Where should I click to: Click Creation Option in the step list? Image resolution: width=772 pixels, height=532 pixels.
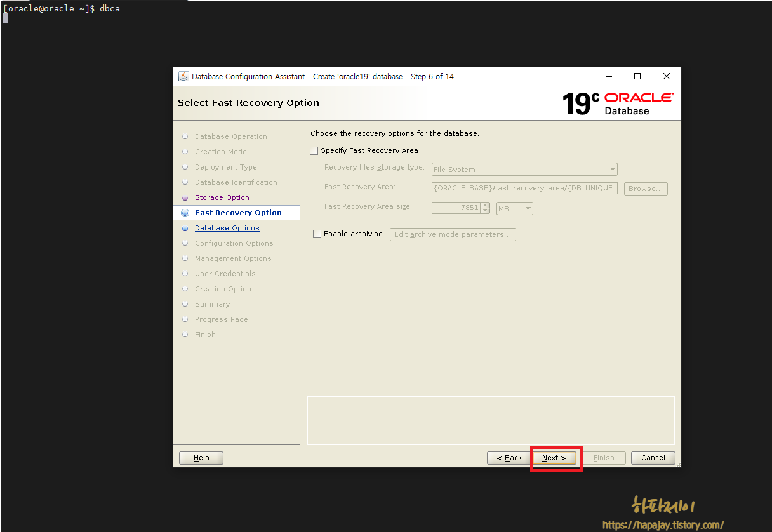pyautogui.click(x=223, y=289)
